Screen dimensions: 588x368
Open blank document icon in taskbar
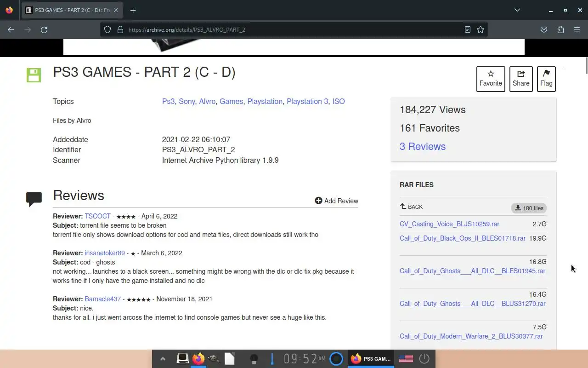[230, 358]
